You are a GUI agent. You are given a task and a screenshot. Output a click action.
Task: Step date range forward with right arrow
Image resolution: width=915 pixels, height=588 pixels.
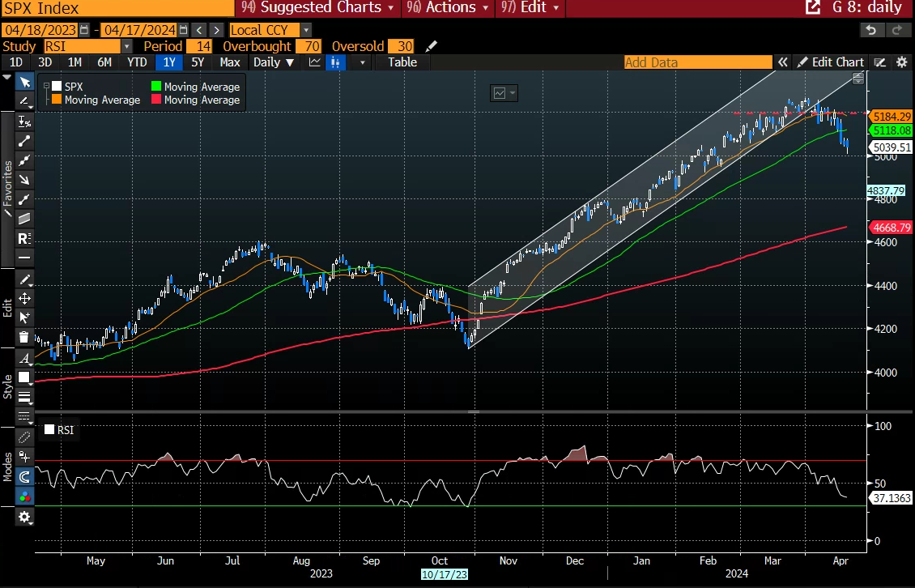[216, 30]
